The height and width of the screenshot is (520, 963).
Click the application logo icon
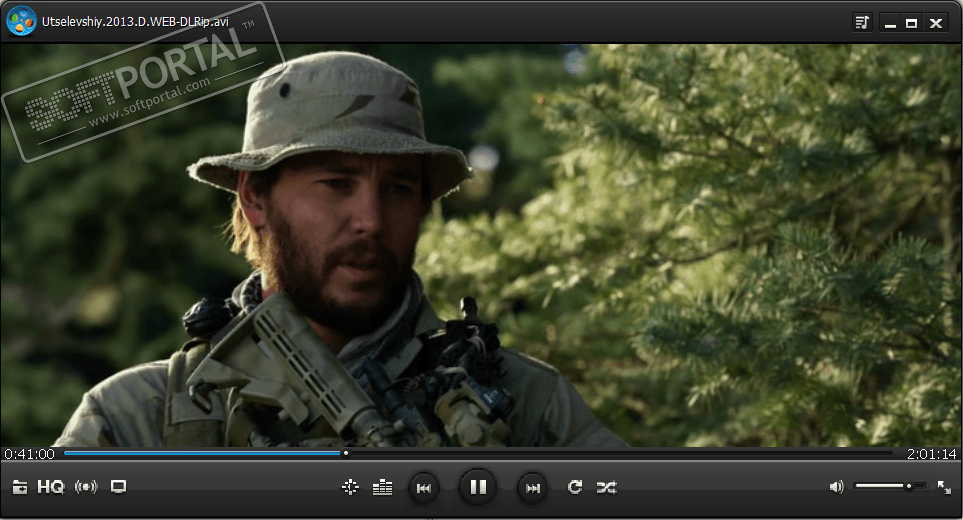coord(21,21)
